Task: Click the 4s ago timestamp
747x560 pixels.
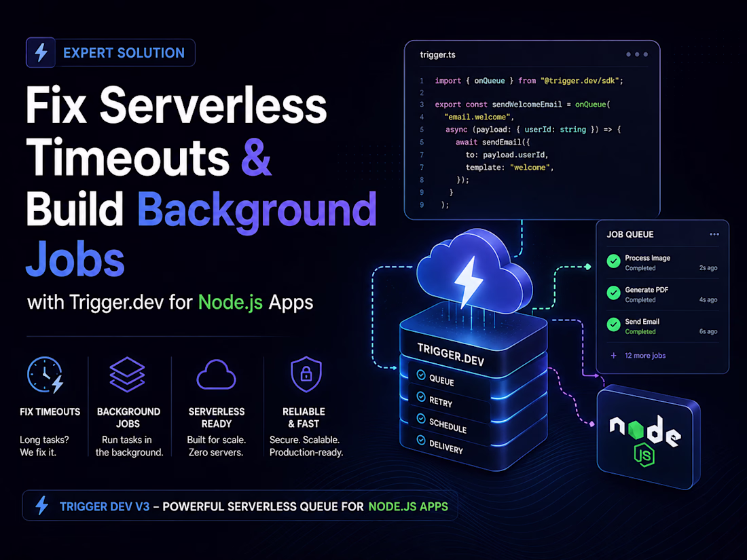Action: click(708, 300)
